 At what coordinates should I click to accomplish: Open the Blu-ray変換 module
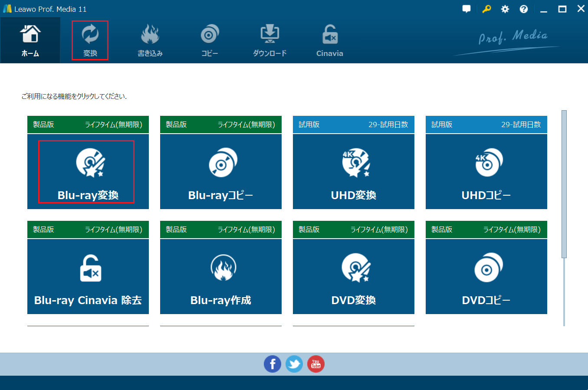click(88, 171)
